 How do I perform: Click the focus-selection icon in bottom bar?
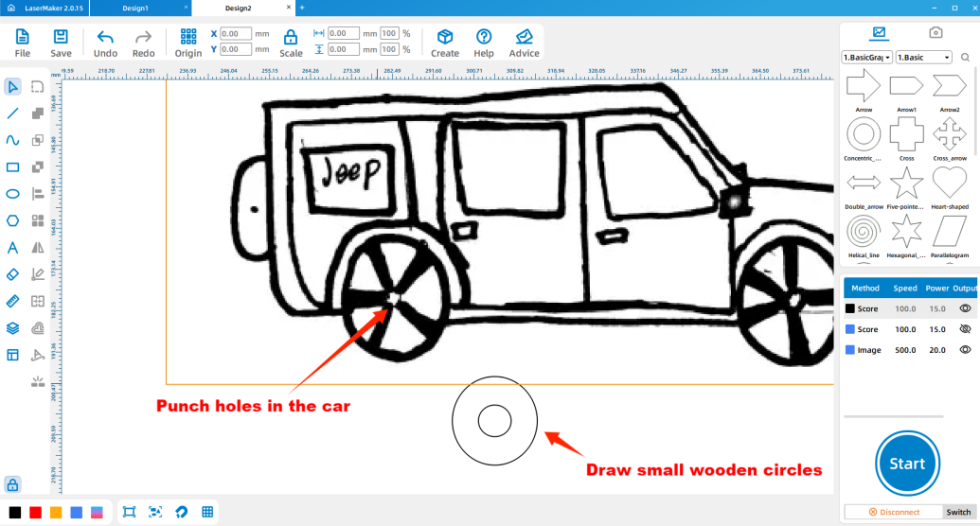(x=155, y=512)
